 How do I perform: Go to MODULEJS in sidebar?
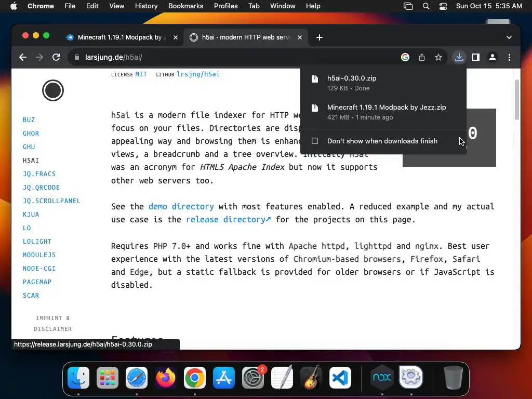pyautogui.click(x=39, y=255)
